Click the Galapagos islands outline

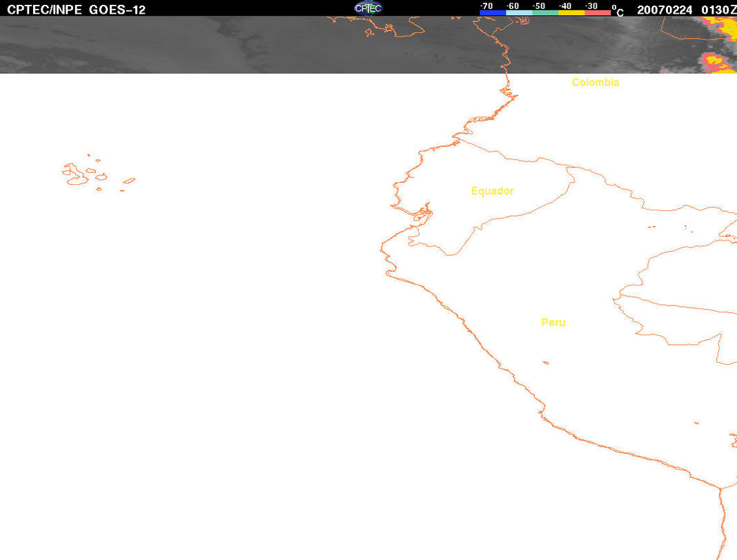pos(98,173)
